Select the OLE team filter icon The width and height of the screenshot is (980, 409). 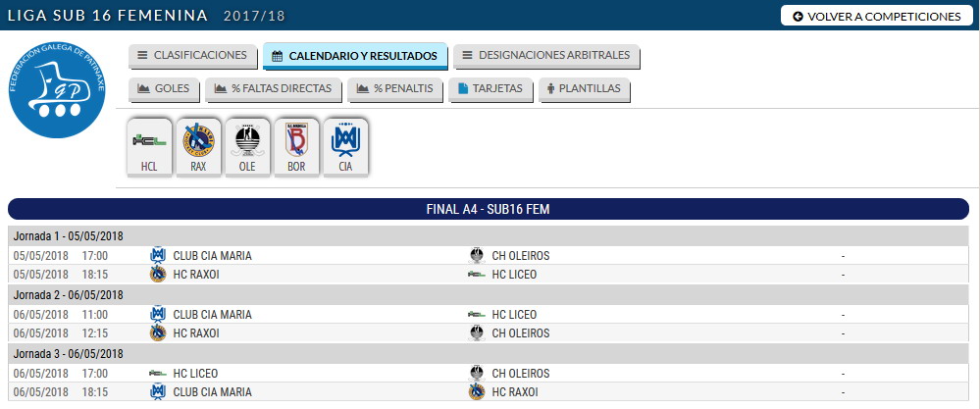[247, 148]
